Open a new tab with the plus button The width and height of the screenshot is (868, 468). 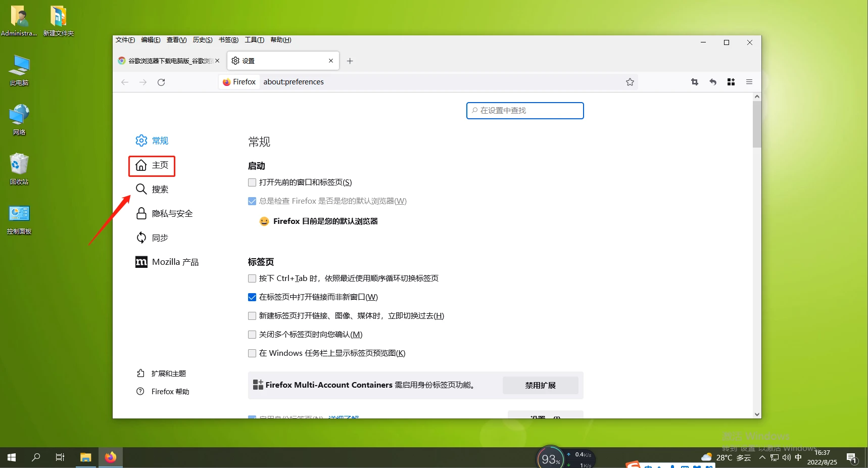point(350,61)
